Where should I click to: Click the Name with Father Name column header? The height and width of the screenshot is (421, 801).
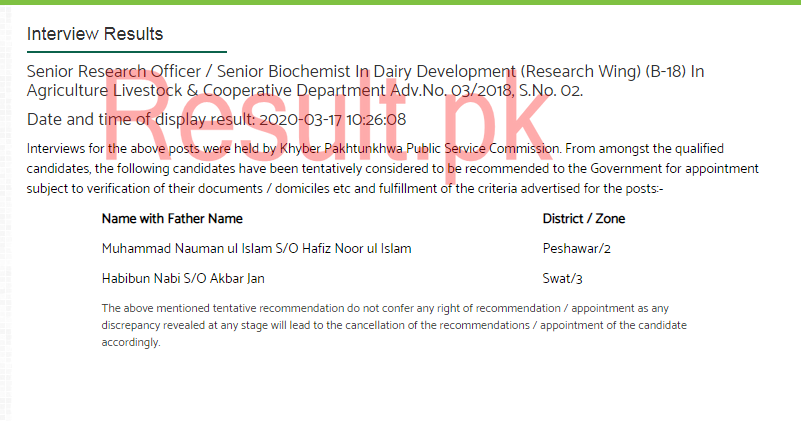(172, 219)
